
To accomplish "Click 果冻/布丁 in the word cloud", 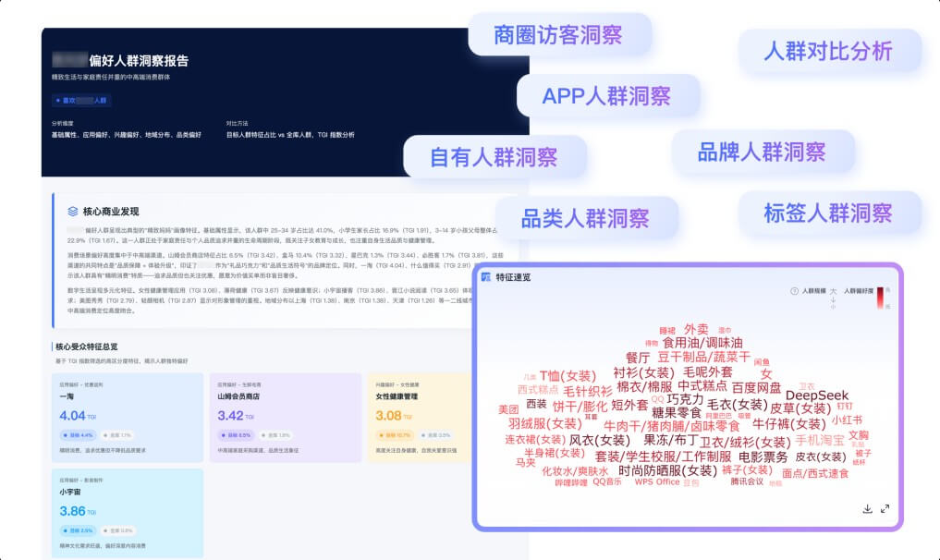I will click(670, 440).
